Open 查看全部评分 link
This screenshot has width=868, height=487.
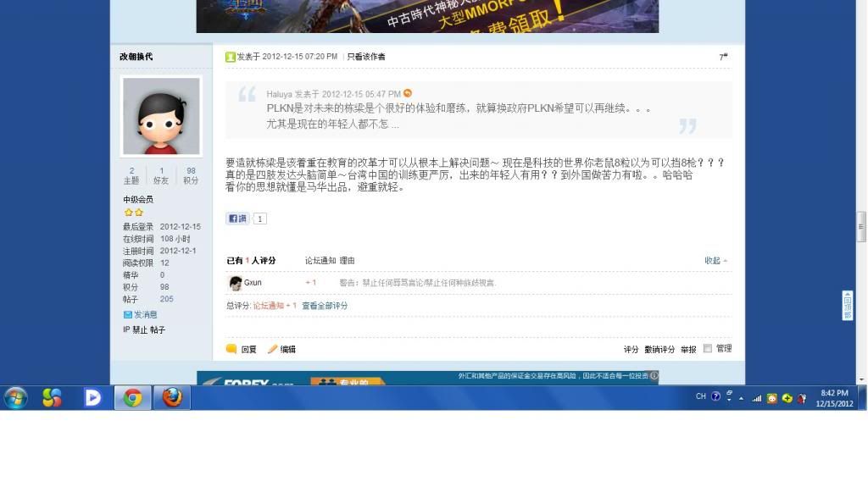pos(325,306)
